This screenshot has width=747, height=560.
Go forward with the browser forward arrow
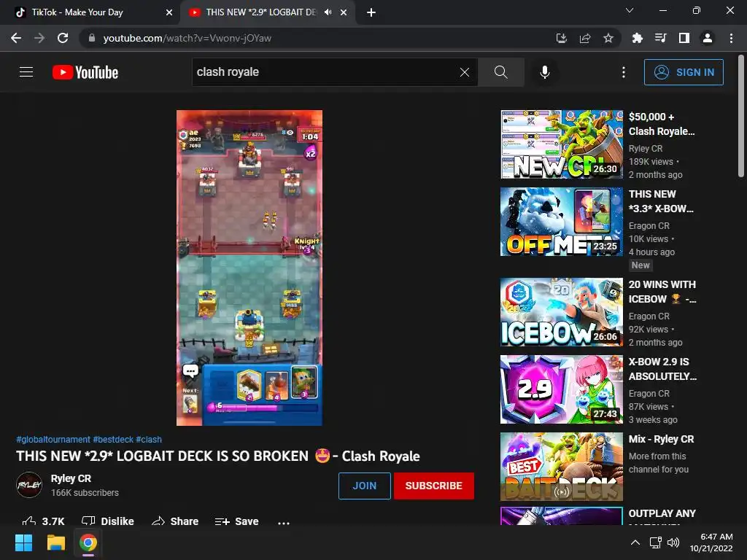[x=39, y=38]
